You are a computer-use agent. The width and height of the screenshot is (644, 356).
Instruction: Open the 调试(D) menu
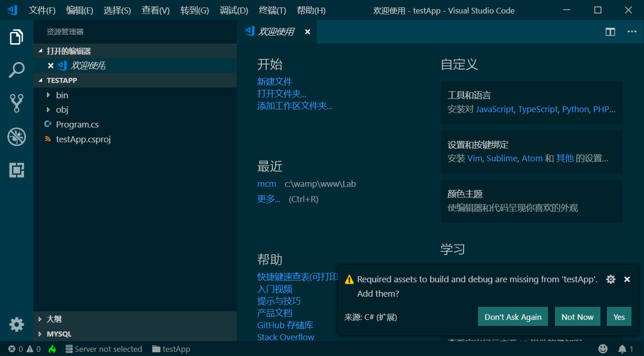[x=234, y=10]
